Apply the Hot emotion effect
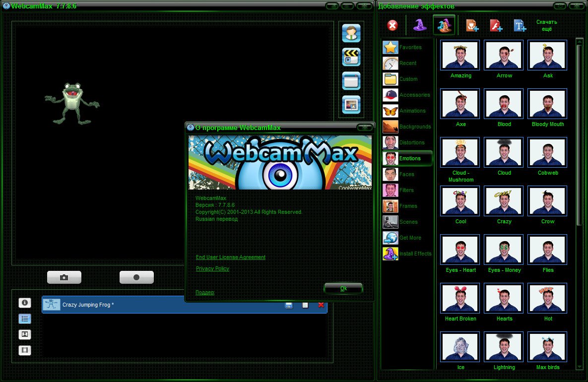The height and width of the screenshot is (382, 588). pos(547,298)
